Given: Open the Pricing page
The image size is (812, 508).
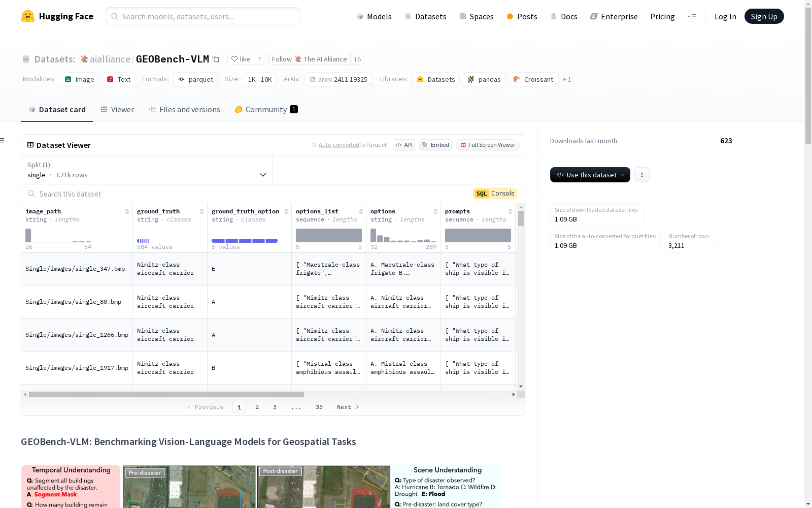Looking at the screenshot, I should pyautogui.click(x=662, y=16).
